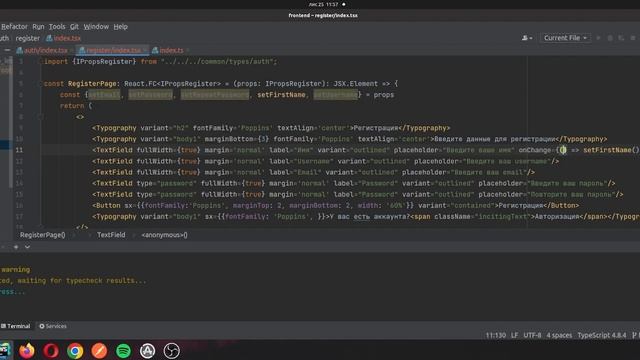Click the clock in the top system bar

coord(324,4)
